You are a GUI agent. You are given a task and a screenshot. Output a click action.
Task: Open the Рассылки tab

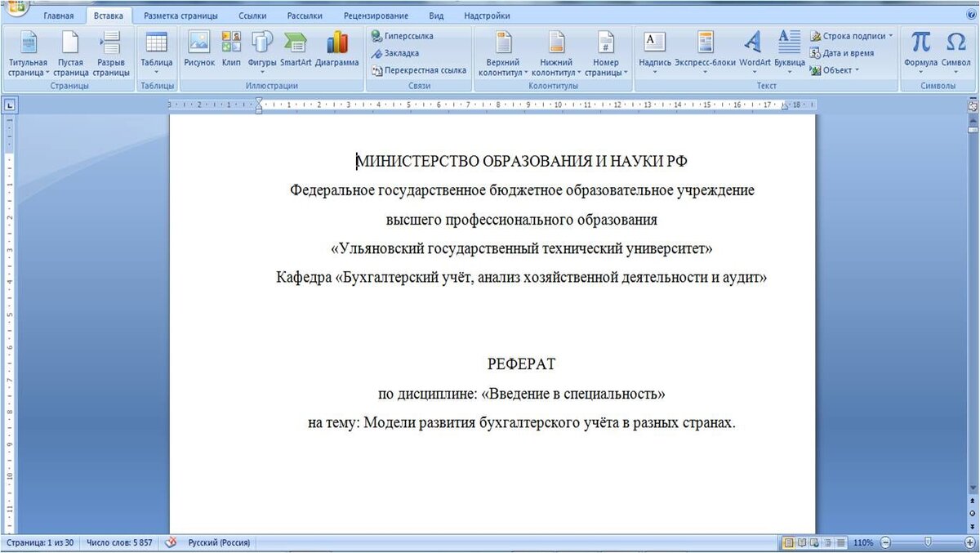[x=305, y=16]
